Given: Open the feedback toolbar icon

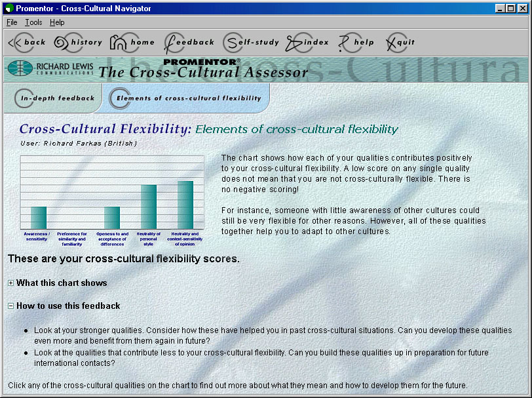Looking at the screenshot, I should [172, 43].
